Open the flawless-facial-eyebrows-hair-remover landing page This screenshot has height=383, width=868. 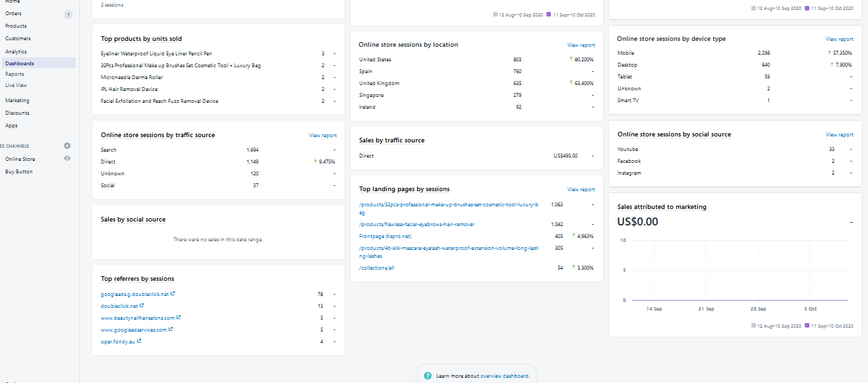(417, 225)
